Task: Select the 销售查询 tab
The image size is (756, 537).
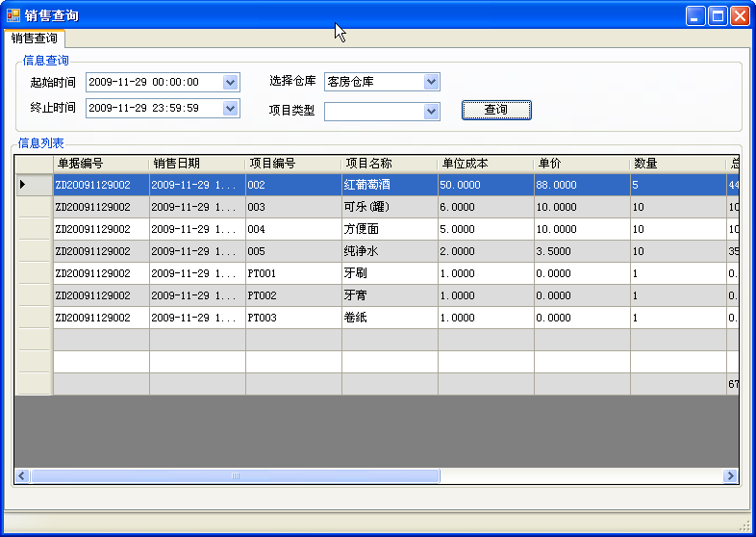Action: coord(35,38)
